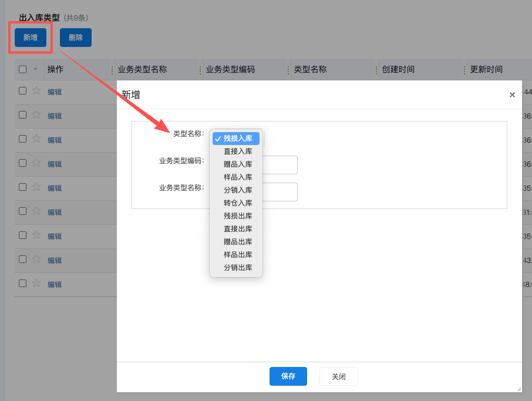The width and height of the screenshot is (532, 401).
Task: Click the blue 保存 button
Action: click(288, 376)
